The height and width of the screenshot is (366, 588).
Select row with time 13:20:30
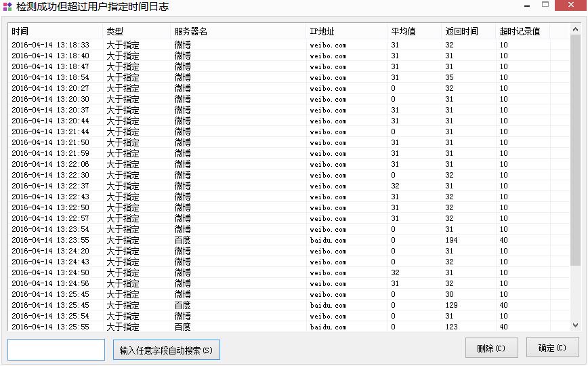click(289, 99)
